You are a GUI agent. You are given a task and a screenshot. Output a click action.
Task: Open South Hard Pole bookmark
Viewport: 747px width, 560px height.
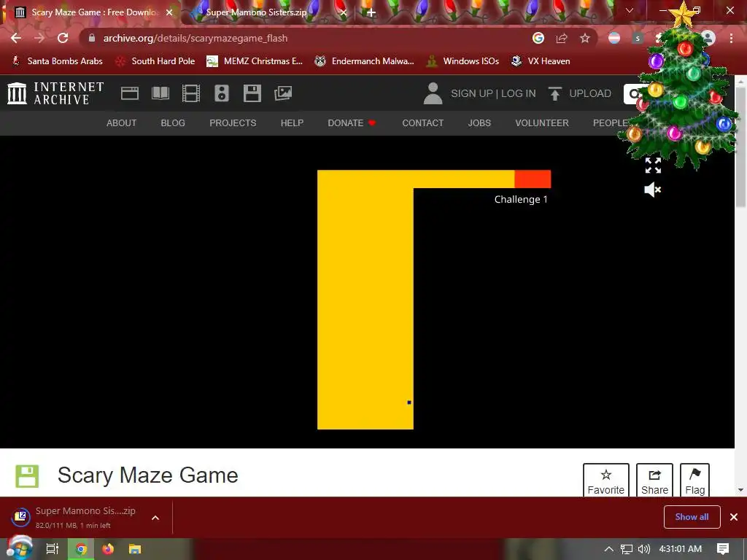click(156, 61)
